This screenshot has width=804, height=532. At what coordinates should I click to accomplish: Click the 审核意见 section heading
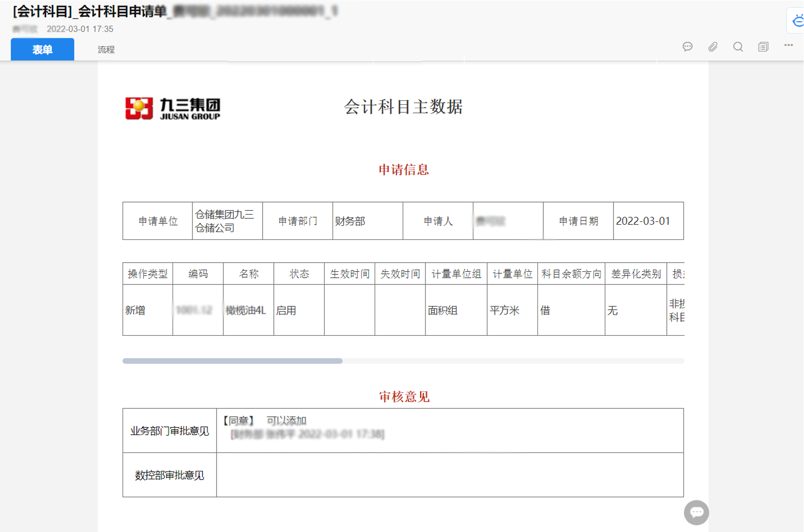[x=404, y=397]
